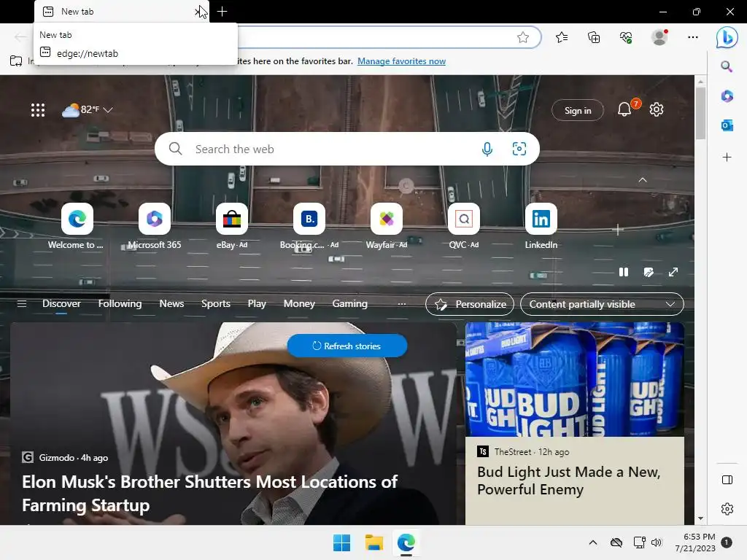Open the volume speaker tray icon
Screen dimensions: 747x560
click(657, 542)
